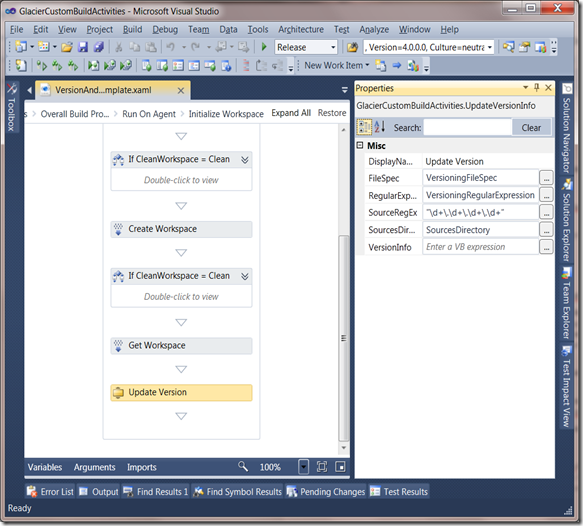Sort properties alphabetically with A-Z icon

[380, 127]
